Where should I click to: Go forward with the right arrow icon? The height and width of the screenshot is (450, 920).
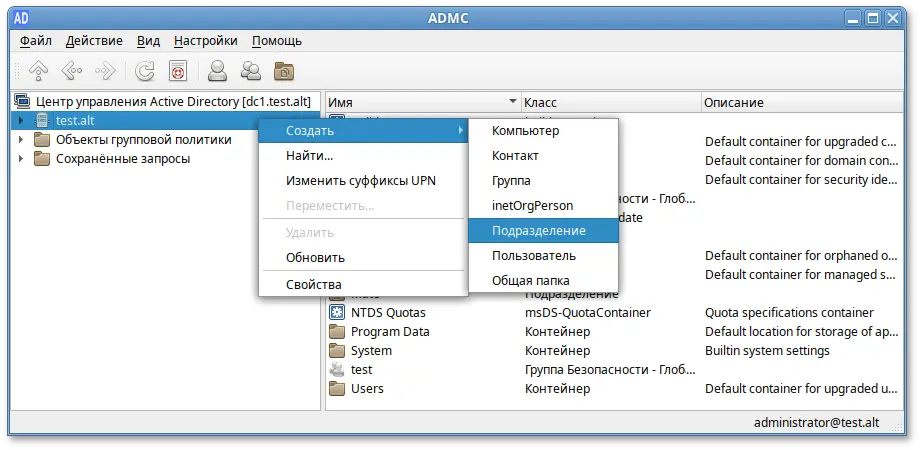click(106, 71)
